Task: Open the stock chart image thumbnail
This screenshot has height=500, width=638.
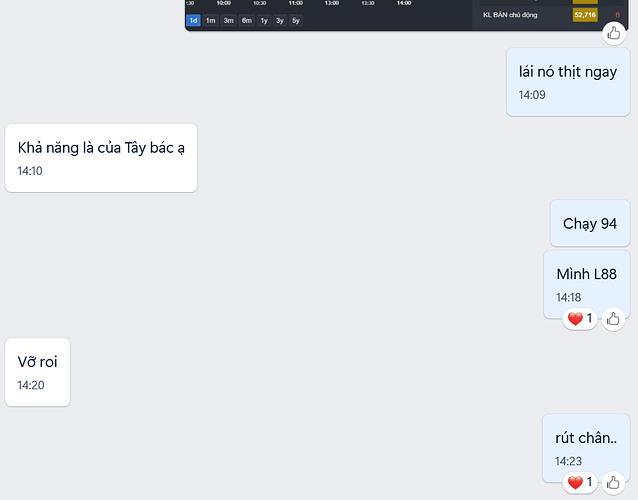Action: click(x=407, y=15)
